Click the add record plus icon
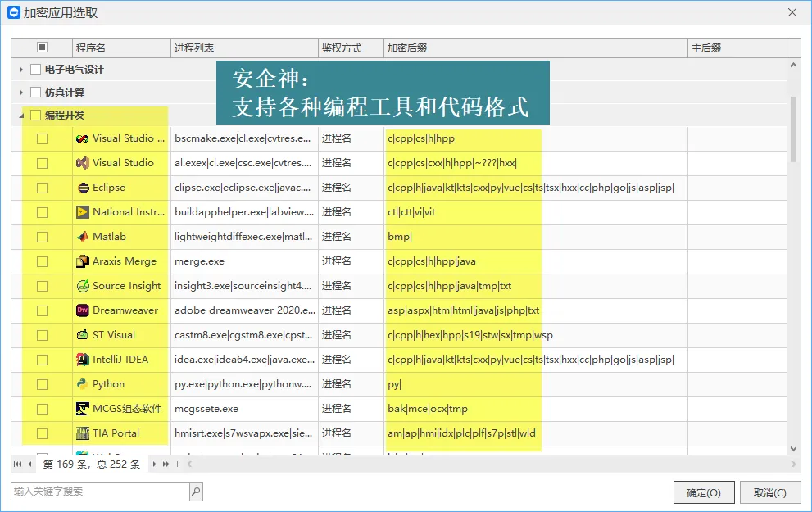Screen dimensions: 812x512 click(177, 464)
